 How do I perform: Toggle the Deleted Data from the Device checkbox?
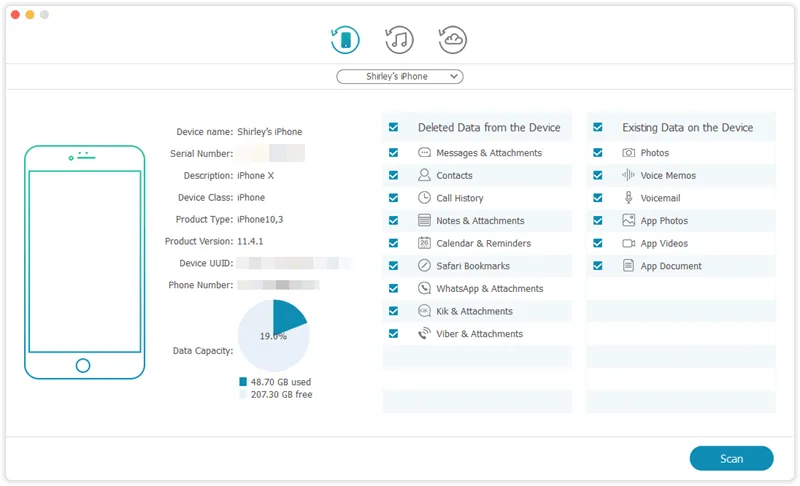tap(394, 128)
